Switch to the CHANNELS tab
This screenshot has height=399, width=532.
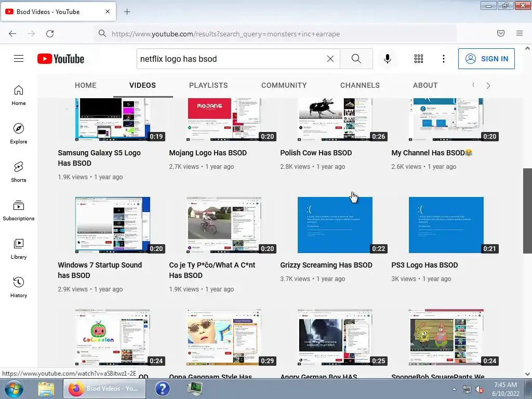click(x=360, y=85)
